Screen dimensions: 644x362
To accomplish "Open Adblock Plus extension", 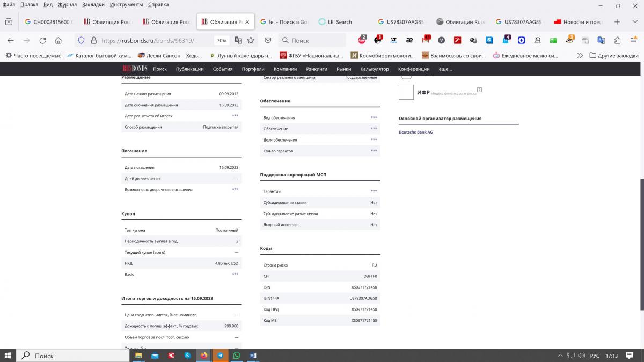I will point(362,40).
